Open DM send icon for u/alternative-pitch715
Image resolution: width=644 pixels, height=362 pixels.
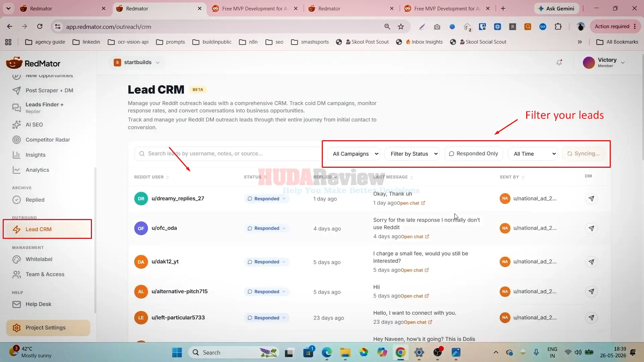click(591, 291)
